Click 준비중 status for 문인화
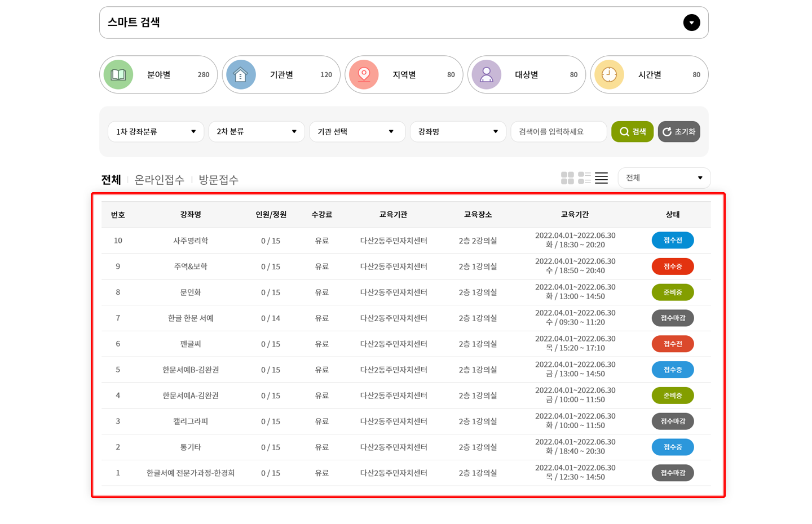This screenshot has height=524, width=812. [x=673, y=292]
